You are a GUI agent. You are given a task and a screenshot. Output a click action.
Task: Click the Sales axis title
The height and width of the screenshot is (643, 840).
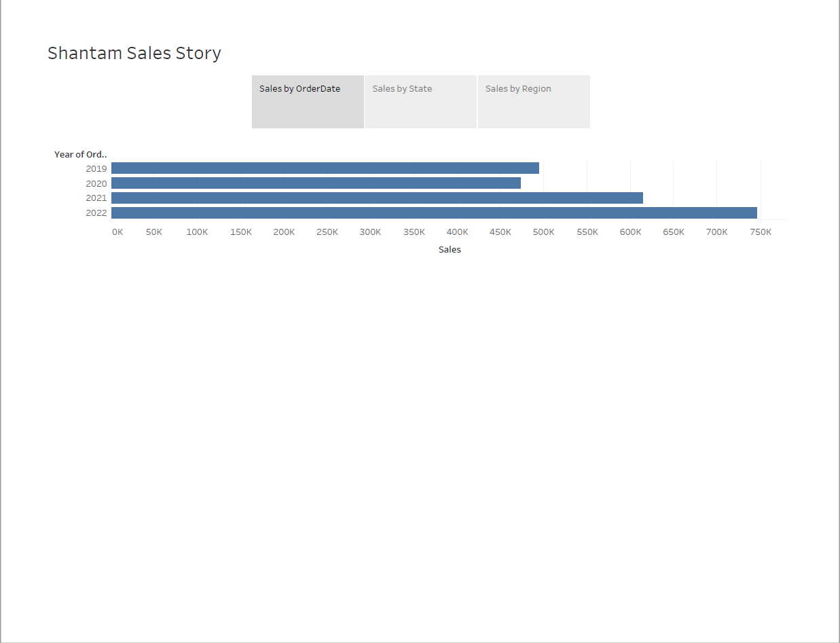(450, 249)
